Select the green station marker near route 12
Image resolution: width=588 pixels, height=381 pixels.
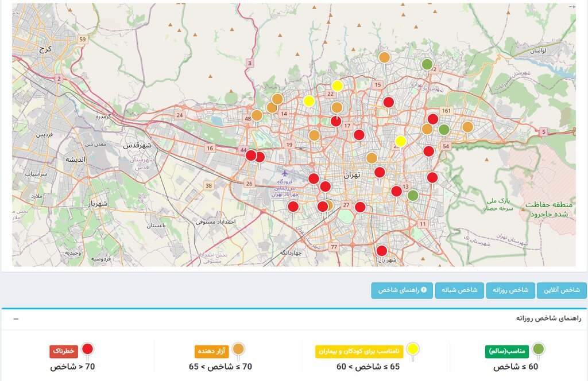click(427, 64)
